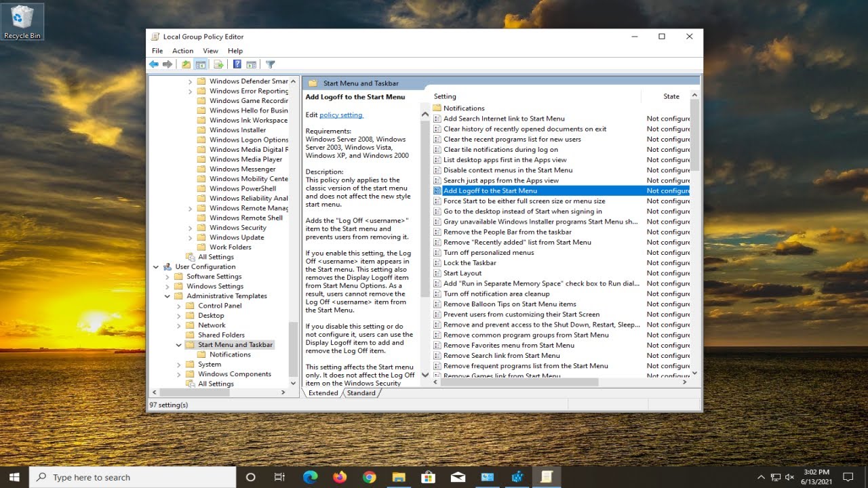Viewport: 868px width, 488px height.
Task: Select Work Folders in the tree
Action: (x=231, y=247)
